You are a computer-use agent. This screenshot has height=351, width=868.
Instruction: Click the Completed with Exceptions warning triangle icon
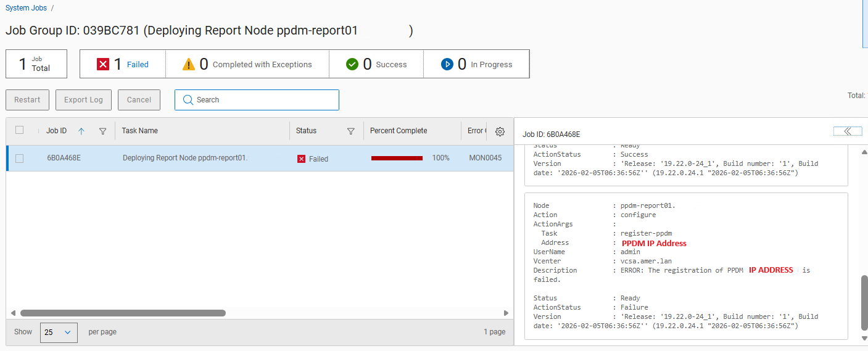pos(189,64)
